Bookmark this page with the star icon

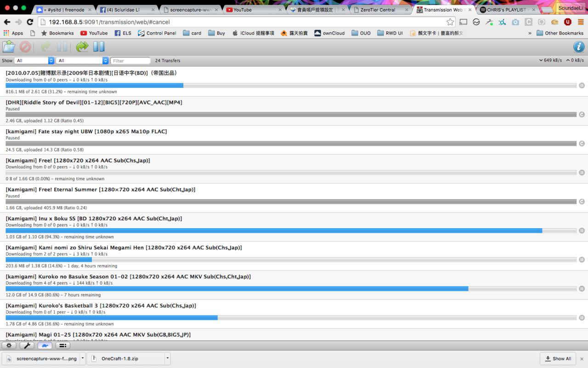click(x=450, y=22)
